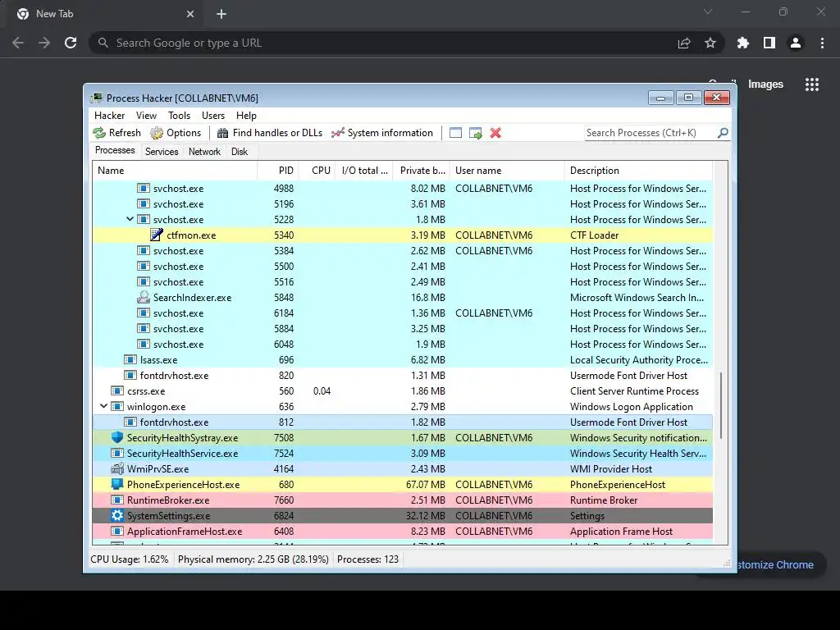Sort by CPU column header
Image resolution: width=840 pixels, height=630 pixels.
point(317,171)
